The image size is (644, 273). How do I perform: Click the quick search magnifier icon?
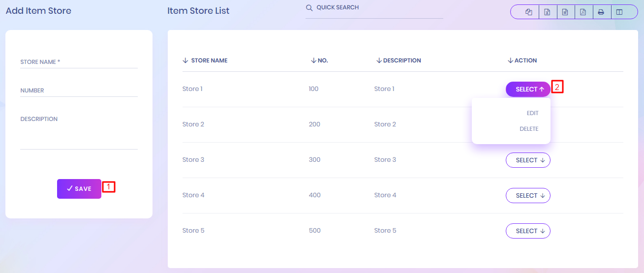[x=309, y=8]
